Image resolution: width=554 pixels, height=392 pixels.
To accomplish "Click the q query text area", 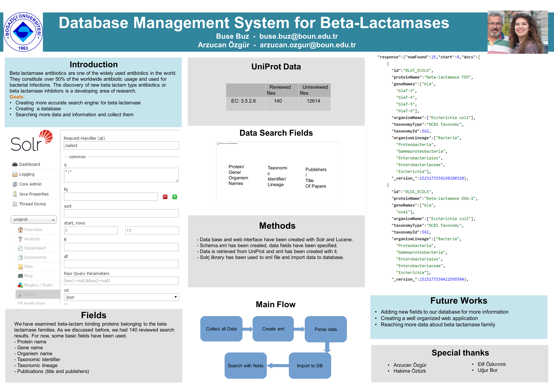I will tap(121, 175).
